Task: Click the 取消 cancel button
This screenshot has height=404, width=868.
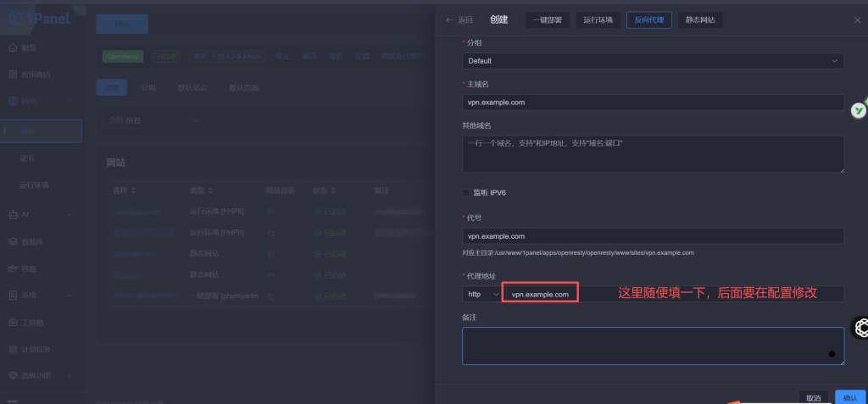Action: click(813, 397)
